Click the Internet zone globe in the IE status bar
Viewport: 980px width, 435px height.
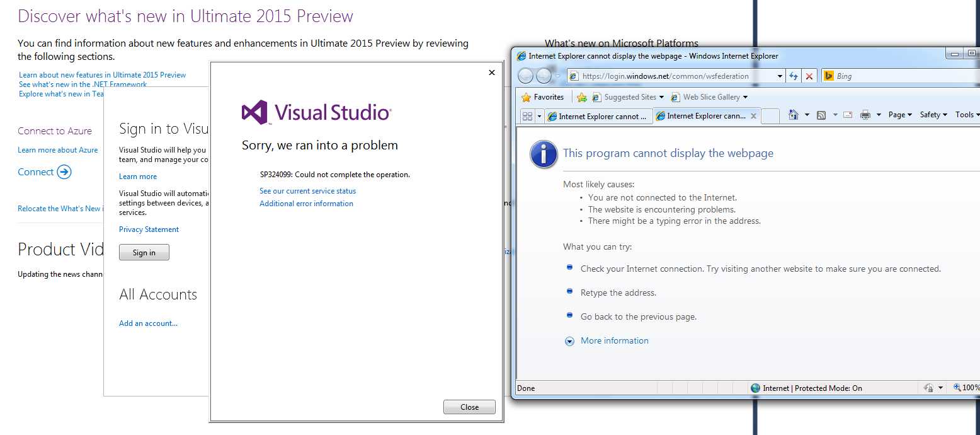(x=756, y=388)
